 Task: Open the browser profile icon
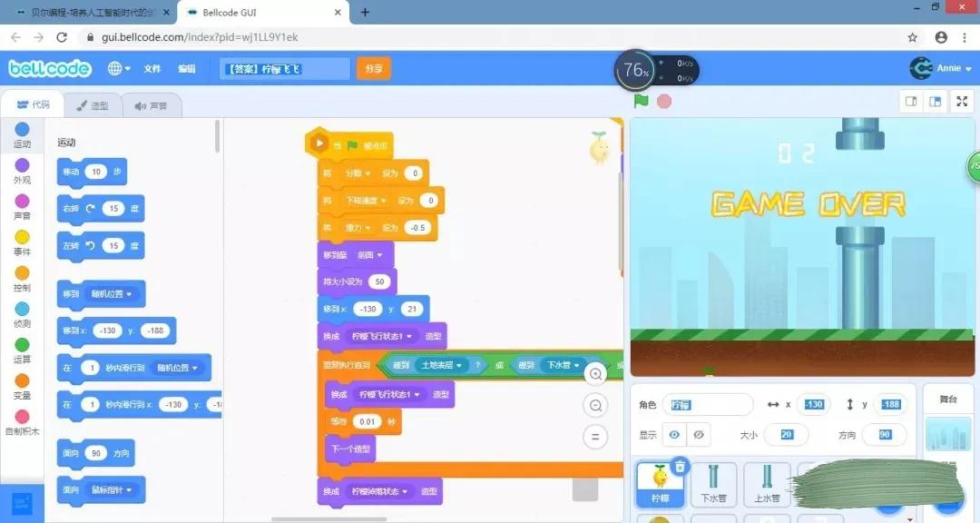941,37
